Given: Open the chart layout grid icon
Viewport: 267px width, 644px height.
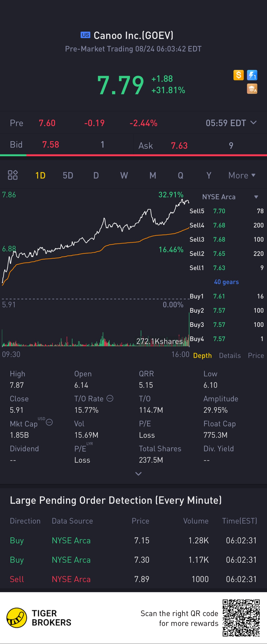Looking at the screenshot, I should [13, 175].
